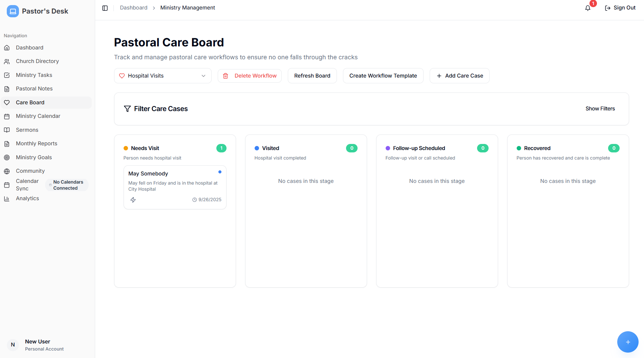The height and width of the screenshot is (358, 644).
Task: Open Ministry Goals target icon
Action: (x=7, y=157)
